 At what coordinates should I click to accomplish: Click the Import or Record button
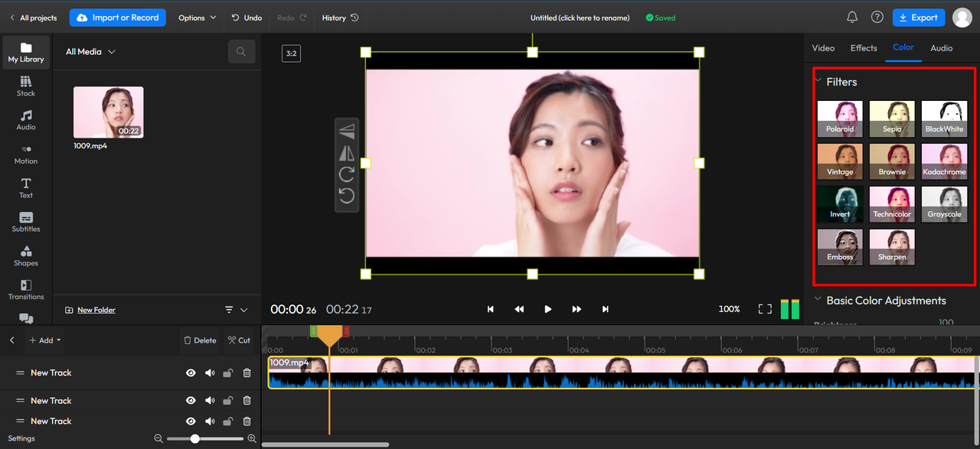(x=118, y=18)
